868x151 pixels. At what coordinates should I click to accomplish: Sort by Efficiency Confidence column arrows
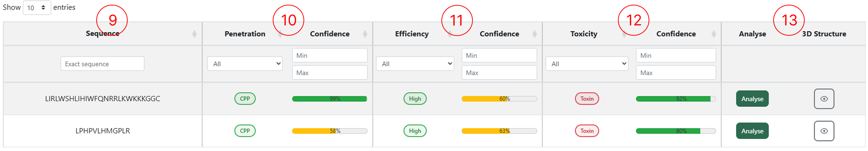pyautogui.click(x=534, y=34)
